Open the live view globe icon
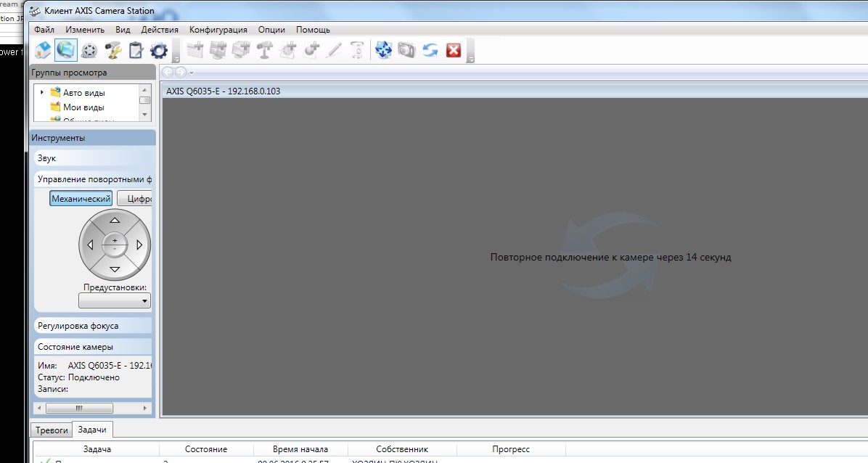Image resolution: width=868 pixels, height=463 pixels. pos(66,50)
